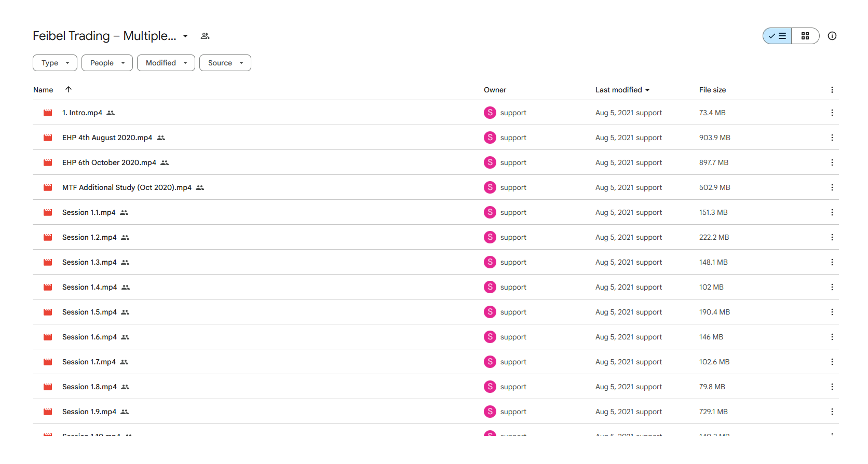Viewport: 868px width, 464px height.
Task: Click the support owner avatar on Session 1.8.mp4
Action: coord(490,387)
